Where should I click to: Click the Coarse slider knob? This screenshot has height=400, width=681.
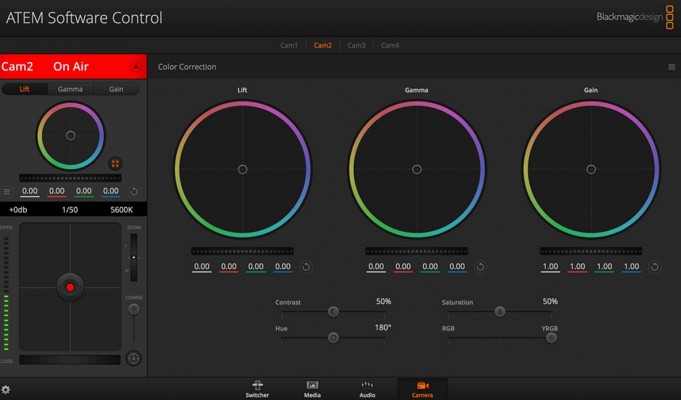[134, 309]
